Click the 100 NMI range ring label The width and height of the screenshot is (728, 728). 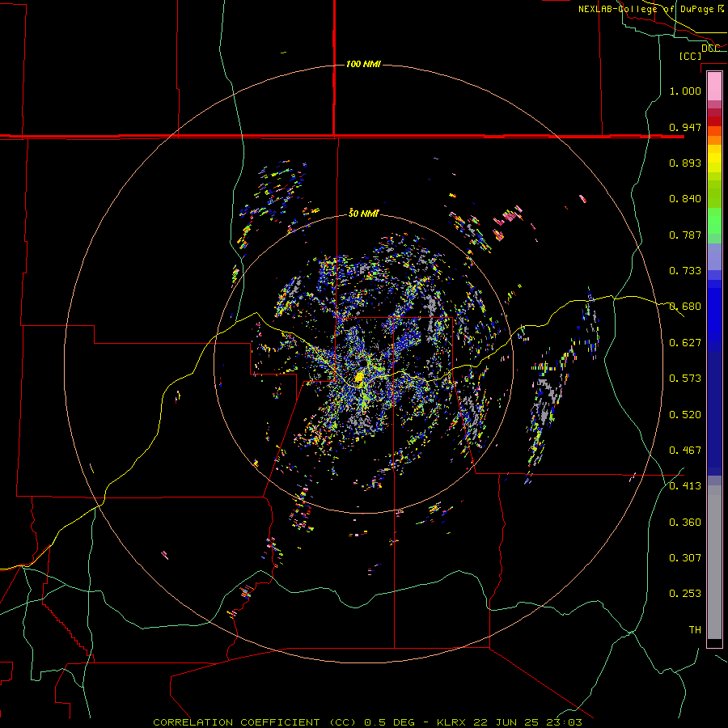pos(363,64)
